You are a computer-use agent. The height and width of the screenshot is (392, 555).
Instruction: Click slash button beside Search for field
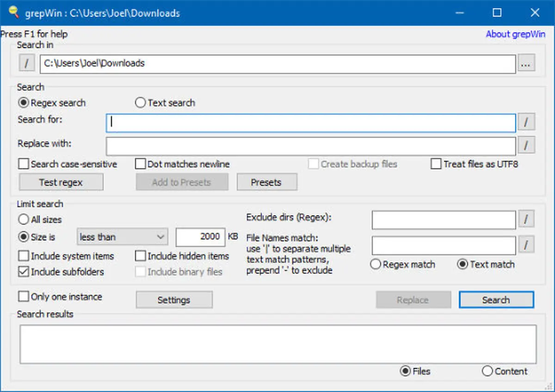click(x=526, y=122)
